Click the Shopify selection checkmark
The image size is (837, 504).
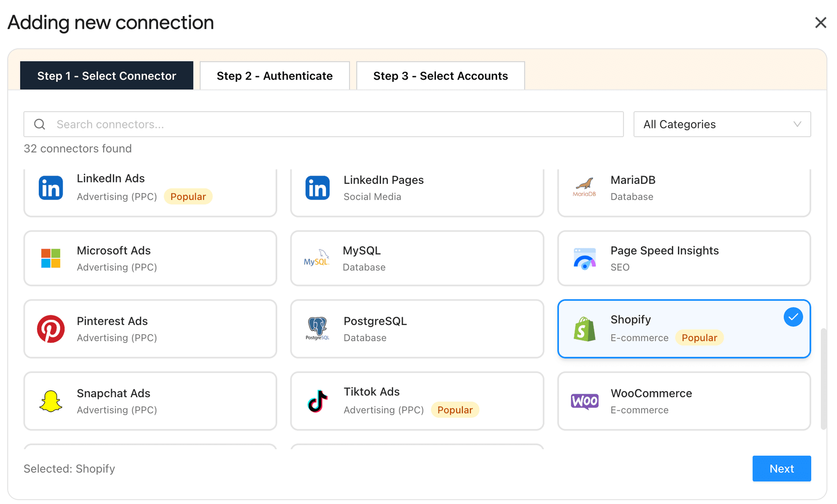click(x=793, y=317)
